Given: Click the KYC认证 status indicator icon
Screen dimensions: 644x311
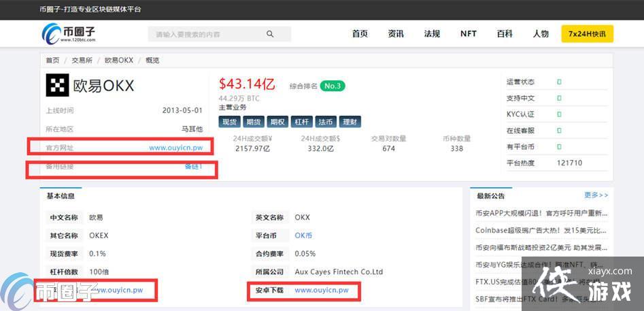Looking at the screenshot, I should (x=559, y=114).
